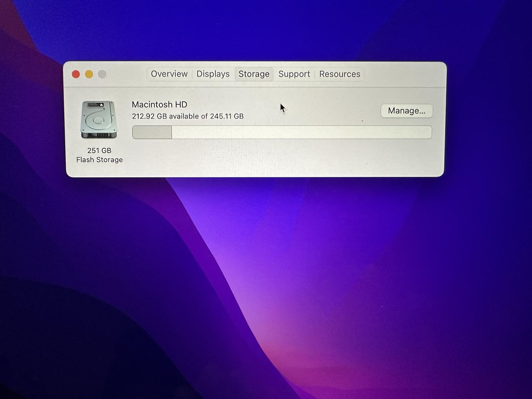Image resolution: width=532 pixels, height=399 pixels.
Task: Click the Macintosh HD label
Action: click(x=160, y=105)
